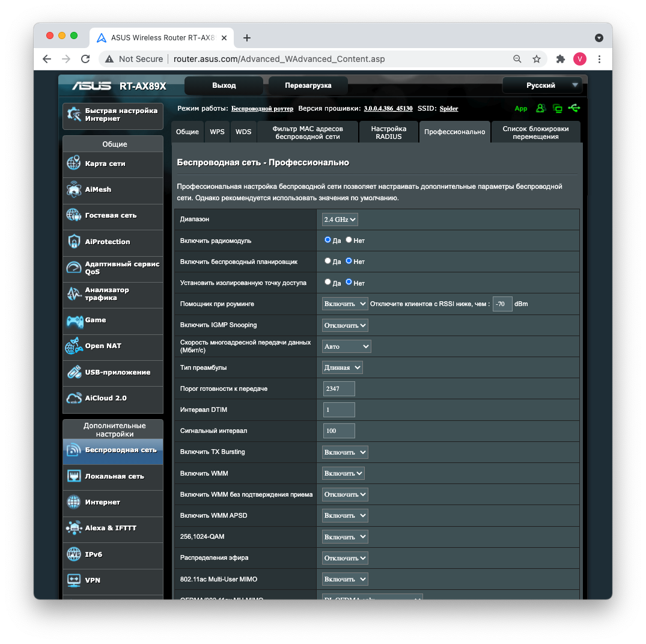Select Да for беспроводный планировщик
The height and width of the screenshot is (644, 646).
(328, 260)
